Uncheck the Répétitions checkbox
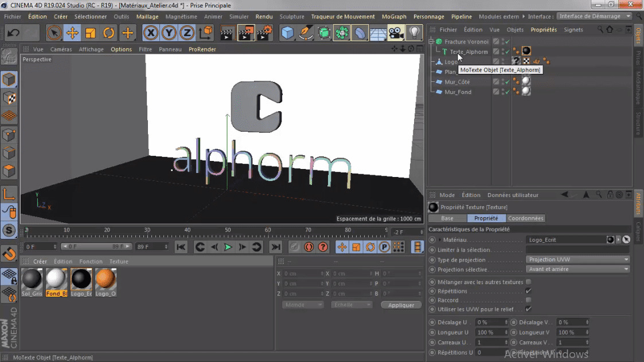 [x=529, y=291]
